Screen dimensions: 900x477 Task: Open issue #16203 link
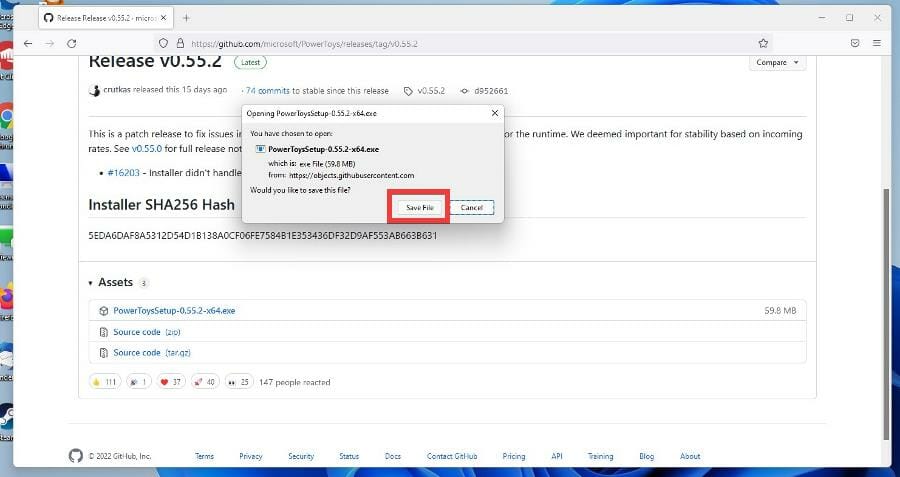click(x=123, y=172)
